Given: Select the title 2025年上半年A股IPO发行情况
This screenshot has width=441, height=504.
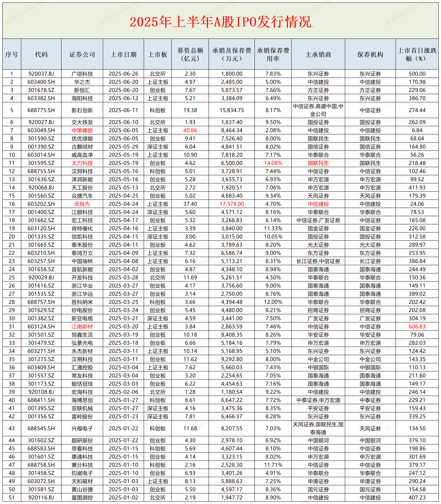Looking at the screenshot, I should coord(220,22).
